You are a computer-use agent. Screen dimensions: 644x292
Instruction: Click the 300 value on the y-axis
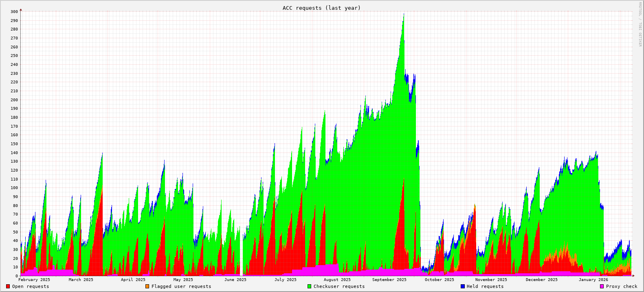14,12
